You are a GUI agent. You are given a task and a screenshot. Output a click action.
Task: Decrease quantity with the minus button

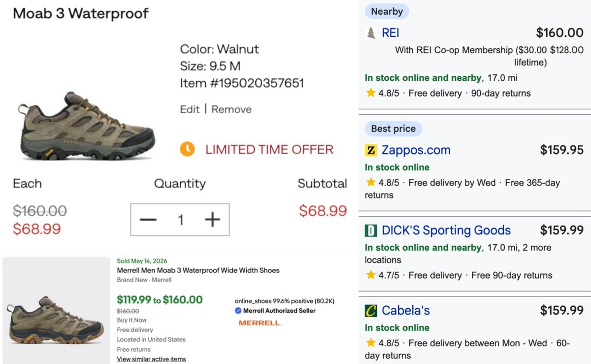point(148,220)
